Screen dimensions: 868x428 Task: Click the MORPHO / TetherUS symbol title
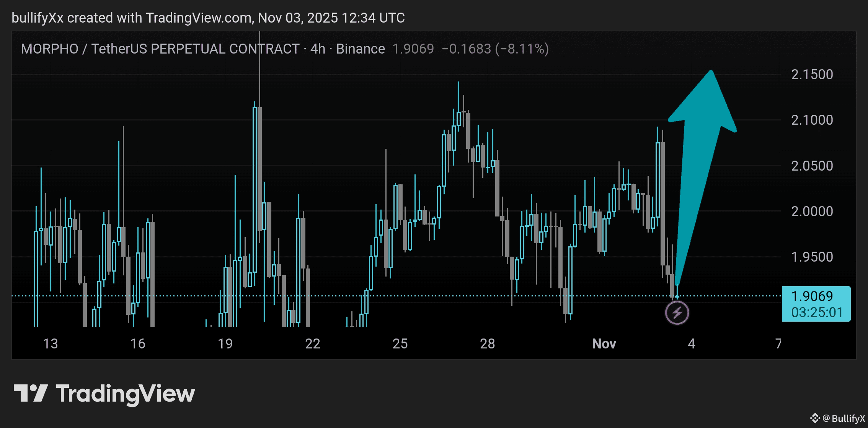160,49
